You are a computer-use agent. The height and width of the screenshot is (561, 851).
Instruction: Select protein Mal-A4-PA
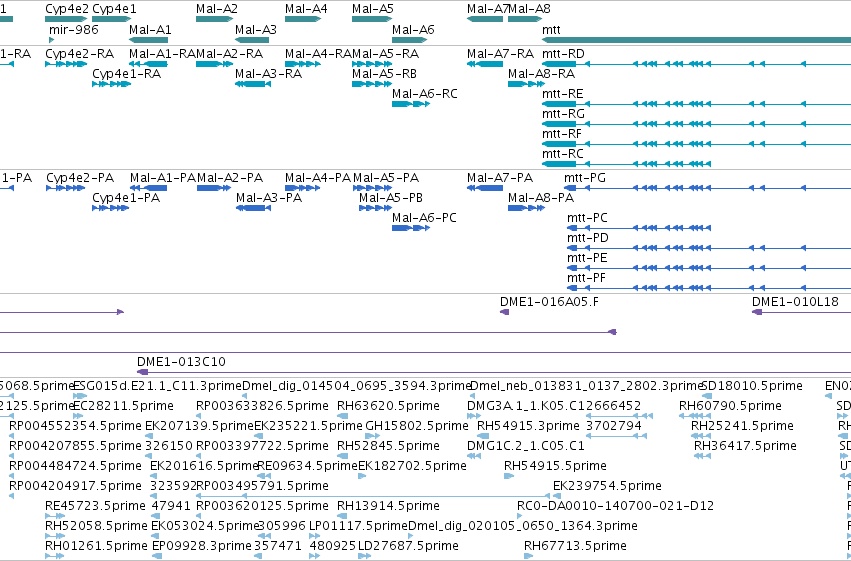pyautogui.click(x=302, y=188)
